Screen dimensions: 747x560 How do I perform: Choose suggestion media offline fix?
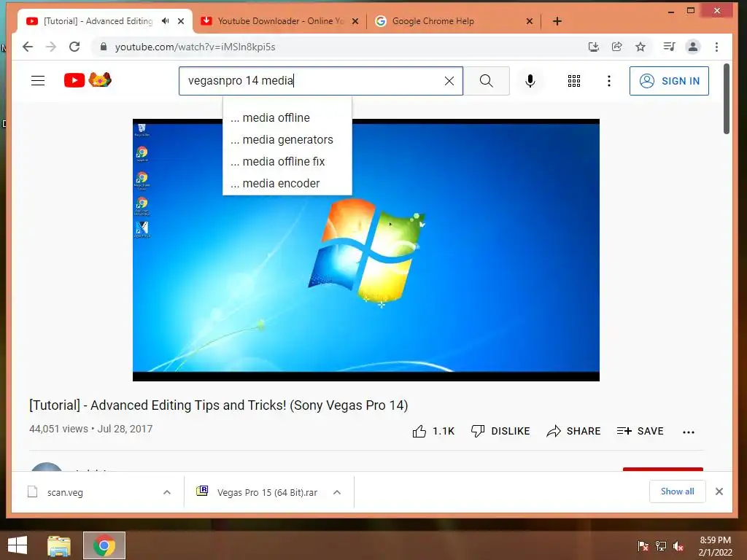pyautogui.click(x=287, y=161)
